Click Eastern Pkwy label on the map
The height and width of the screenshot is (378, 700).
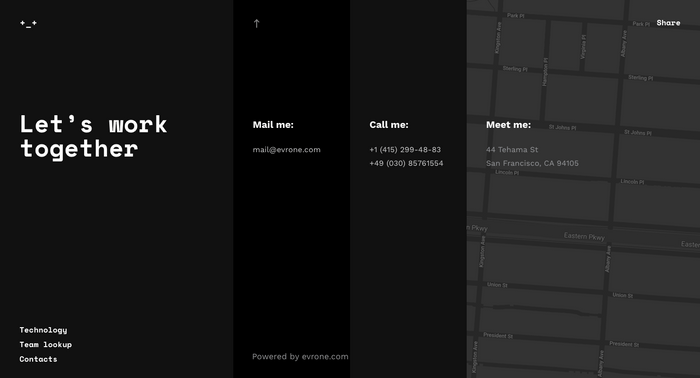coord(584,236)
